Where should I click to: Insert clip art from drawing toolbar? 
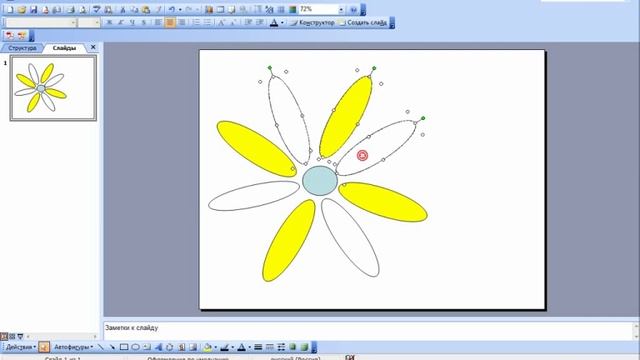(x=182, y=347)
